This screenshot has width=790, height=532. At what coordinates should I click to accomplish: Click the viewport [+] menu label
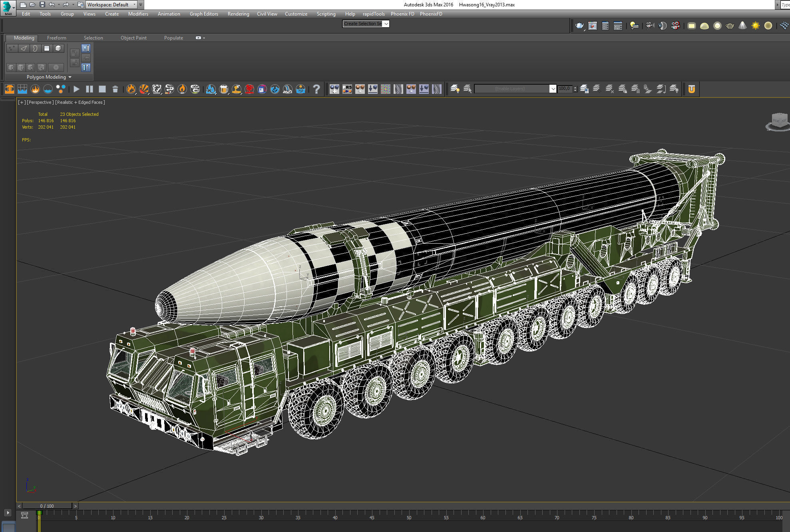point(22,102)
